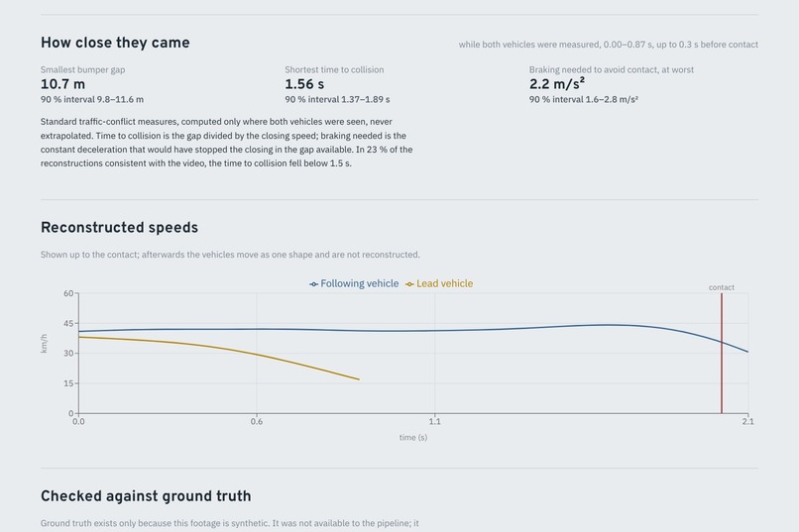This screenshot has width=799, height=532.
Task: Click the red contact line in chart
Action: pos(722,354)
